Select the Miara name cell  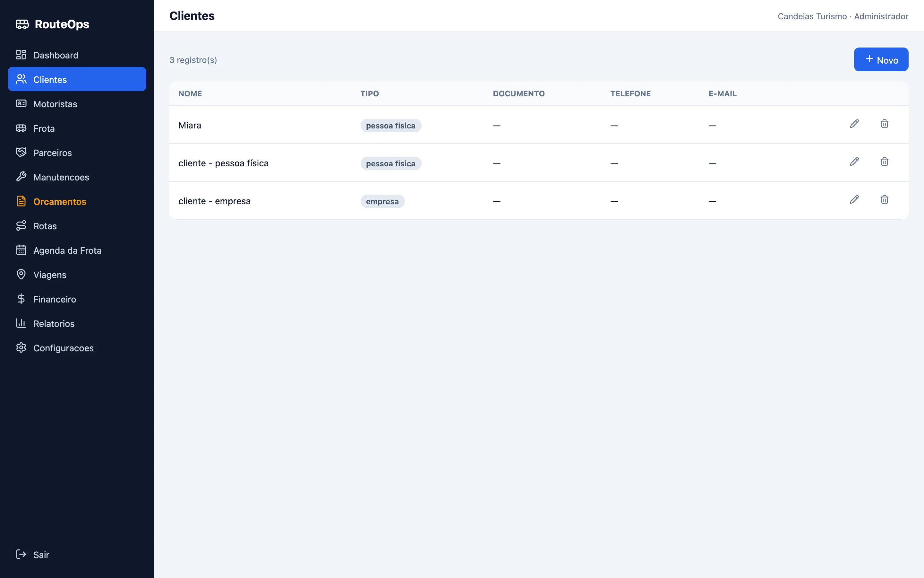click(190, 125)
